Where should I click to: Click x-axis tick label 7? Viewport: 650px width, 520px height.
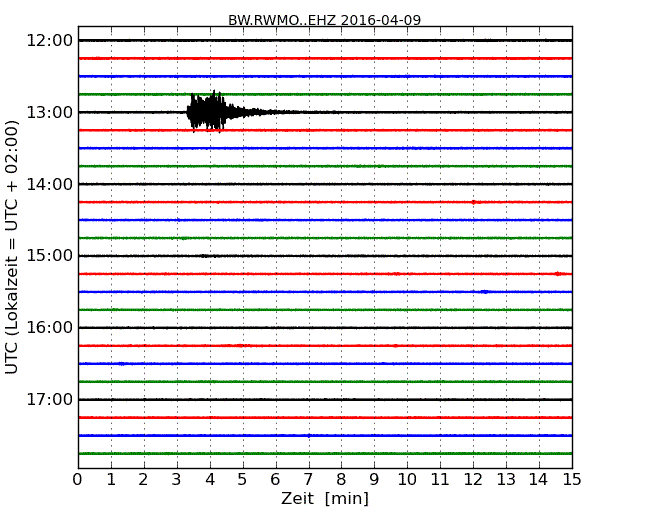tap(308, 480)
